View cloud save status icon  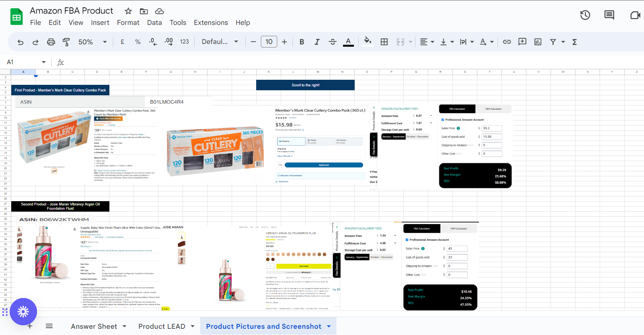tap(159, 11)
